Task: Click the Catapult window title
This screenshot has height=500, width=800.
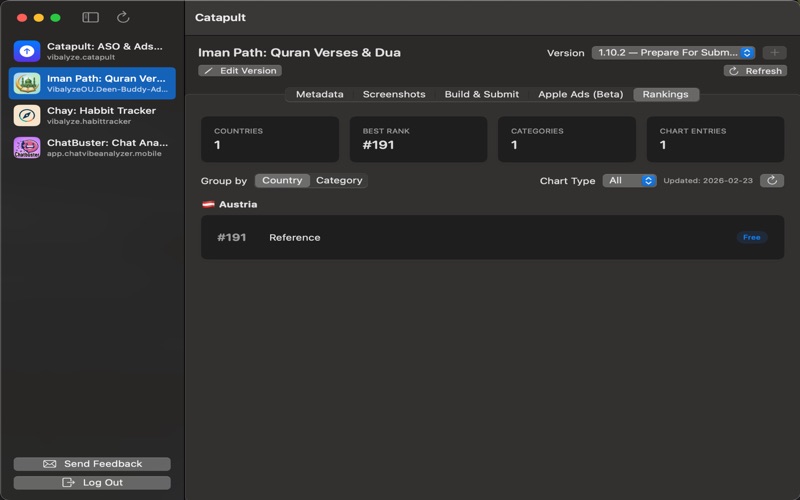Action: [220, 17]
